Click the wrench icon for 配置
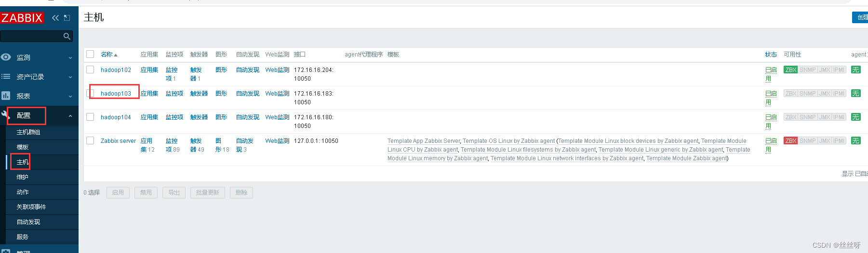Image resolution: width=868 pixels, height=253 pixels. pos(6,115)
